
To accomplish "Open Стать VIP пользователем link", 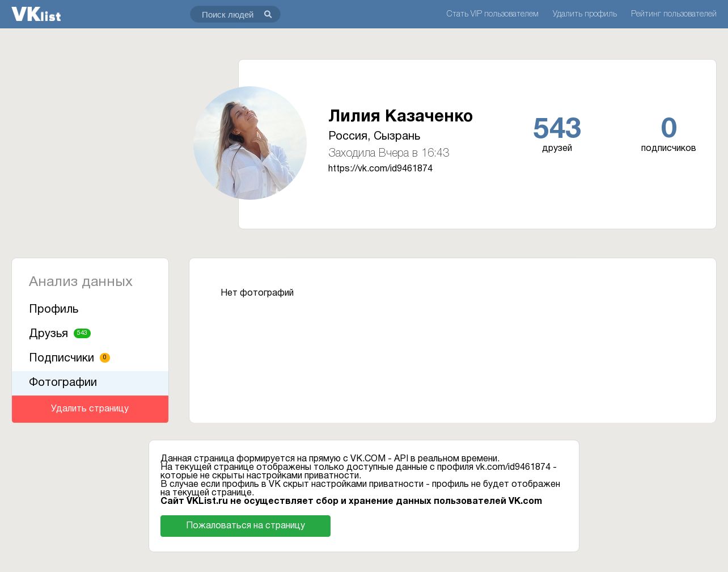I will pos(492,14).
